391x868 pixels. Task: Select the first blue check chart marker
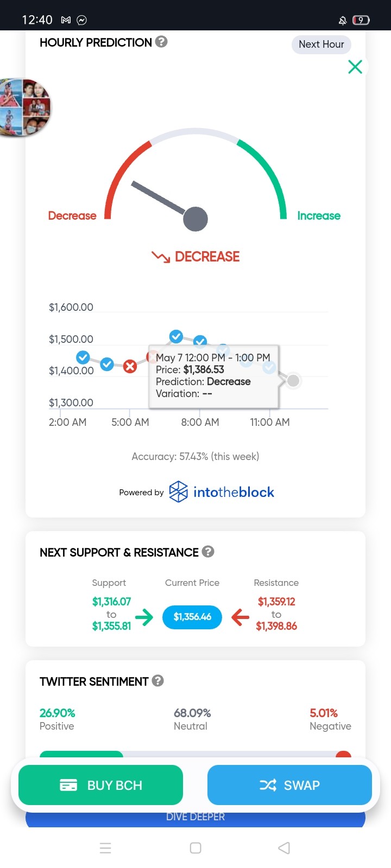coord(83,358)
